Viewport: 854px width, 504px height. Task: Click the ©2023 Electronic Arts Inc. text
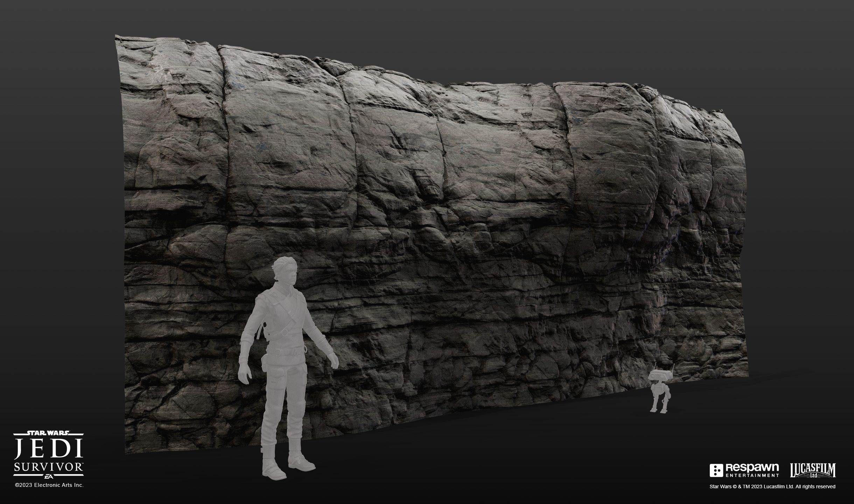click(49, 485)
